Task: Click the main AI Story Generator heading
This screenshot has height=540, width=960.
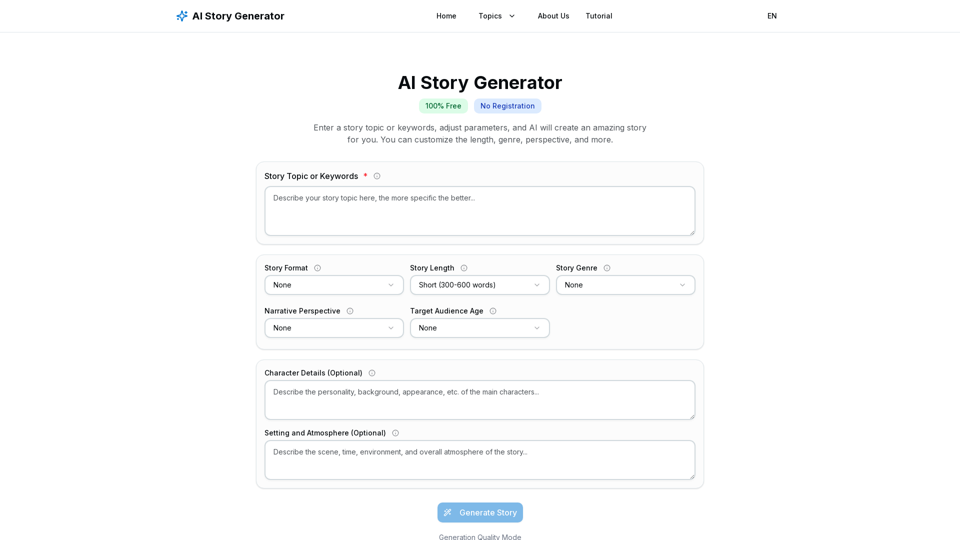Action: [x=480, y=83]
